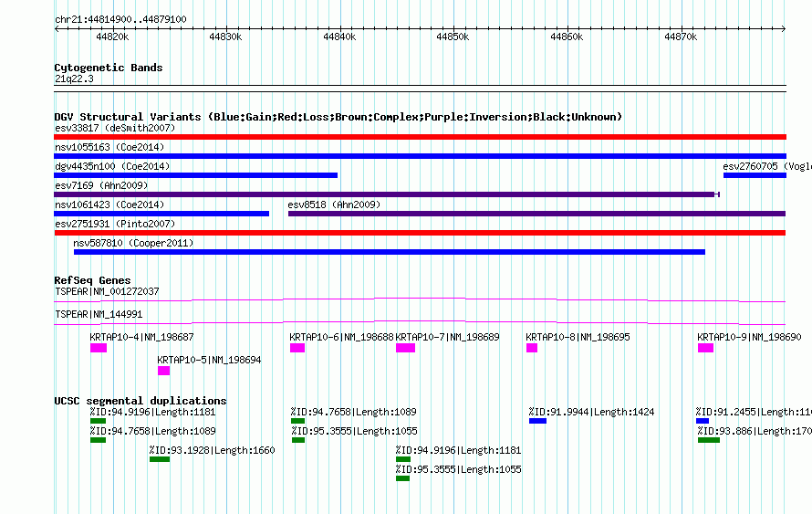Click the KRTAP10-4|NM_198687 label
The width and height of the screenshot is (812, 514).
tap(142, 337)
